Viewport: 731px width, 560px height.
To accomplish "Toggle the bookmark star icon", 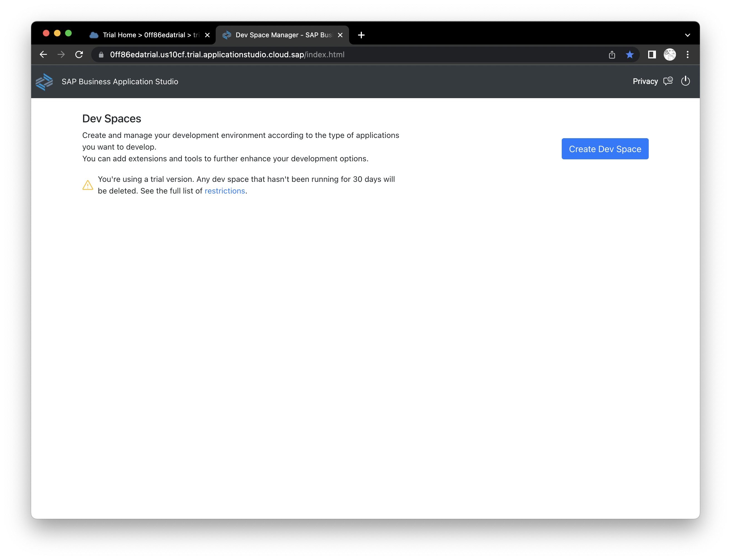I will (x=629, y=55).
